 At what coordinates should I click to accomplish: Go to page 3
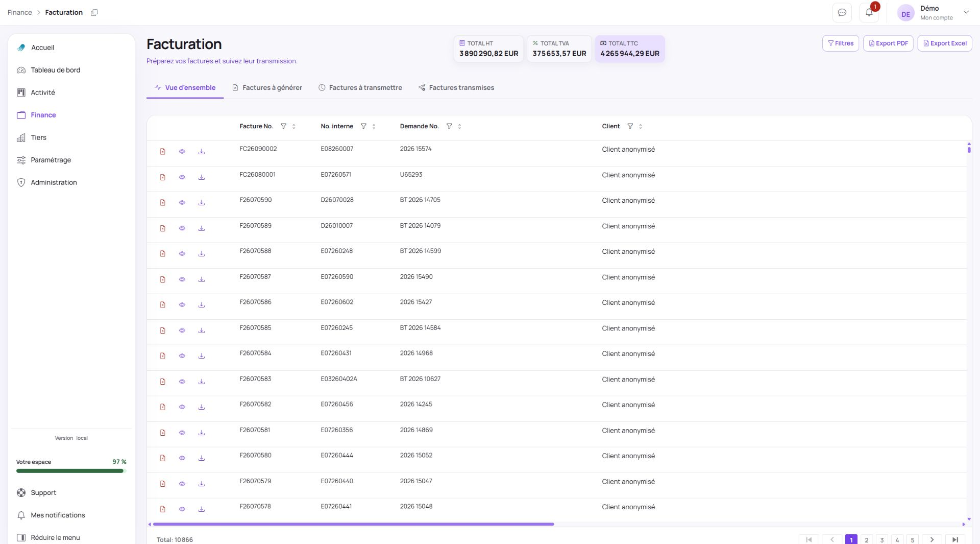click(x=881, y=540)
